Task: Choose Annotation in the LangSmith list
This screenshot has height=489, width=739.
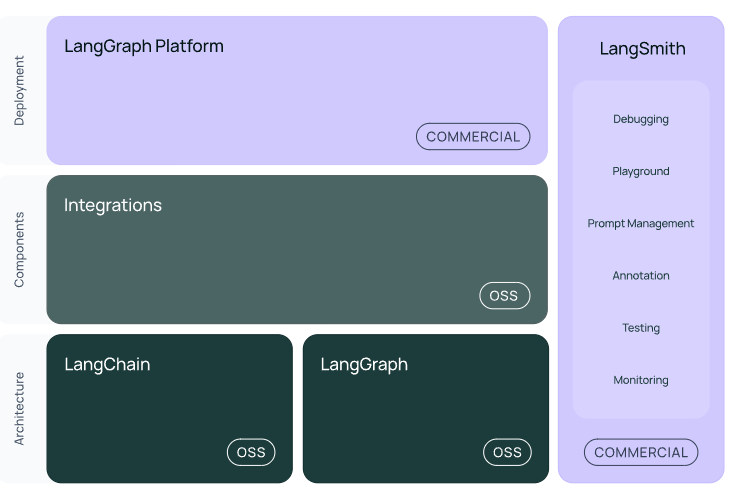Action: [641, 275]
